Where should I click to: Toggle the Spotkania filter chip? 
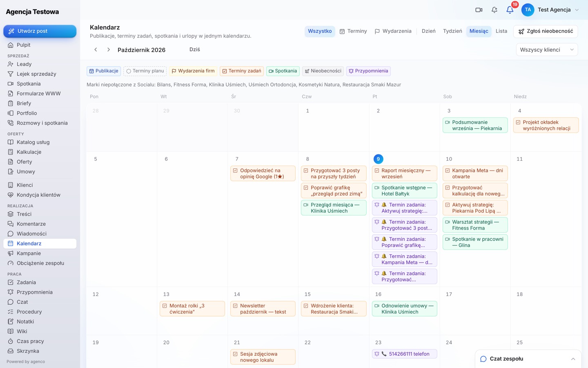click(283, 71)
